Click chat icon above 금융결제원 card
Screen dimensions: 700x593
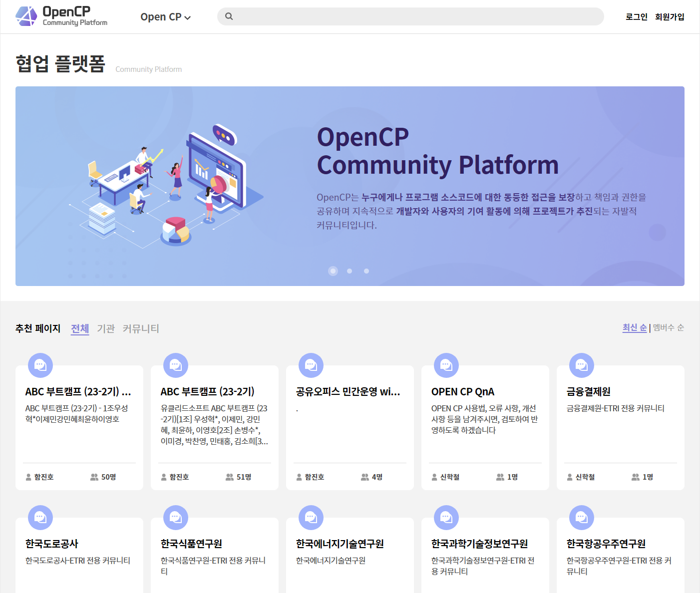(x=581, y=365)
